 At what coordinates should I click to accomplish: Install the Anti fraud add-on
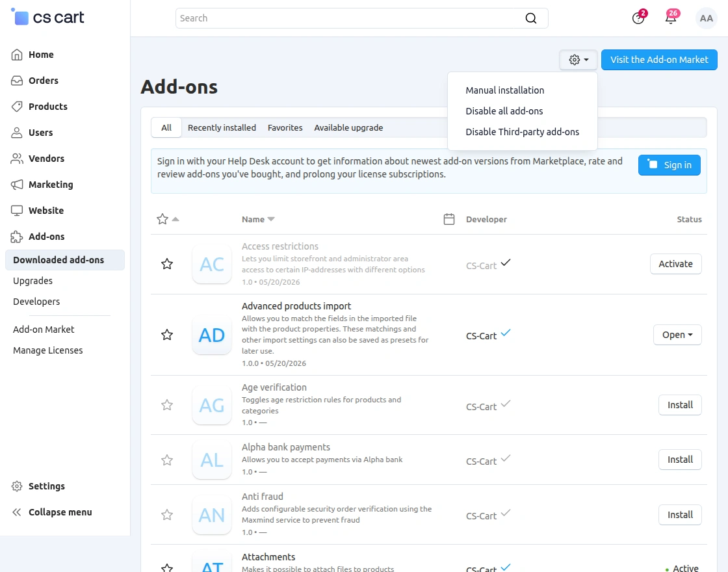point(680,515)
